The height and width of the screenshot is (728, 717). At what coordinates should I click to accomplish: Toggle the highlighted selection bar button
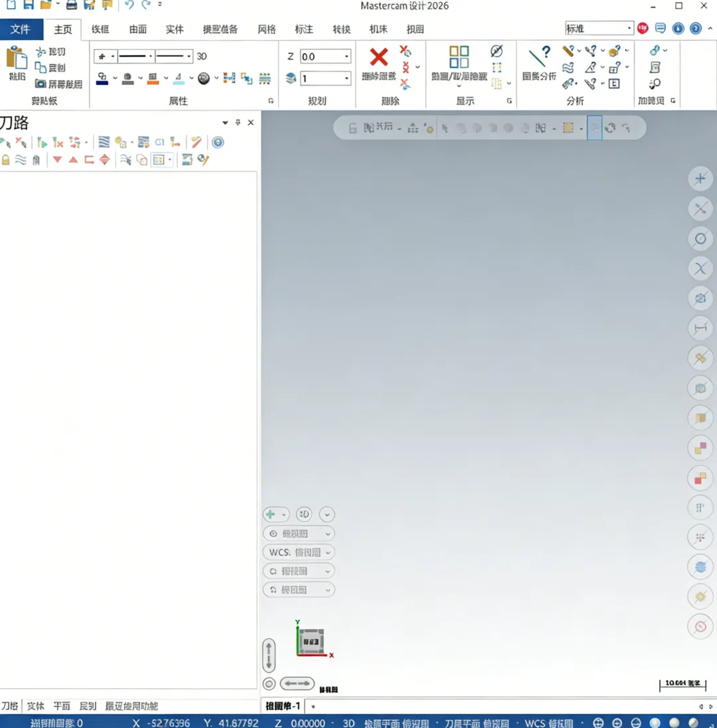pos(594,128)
